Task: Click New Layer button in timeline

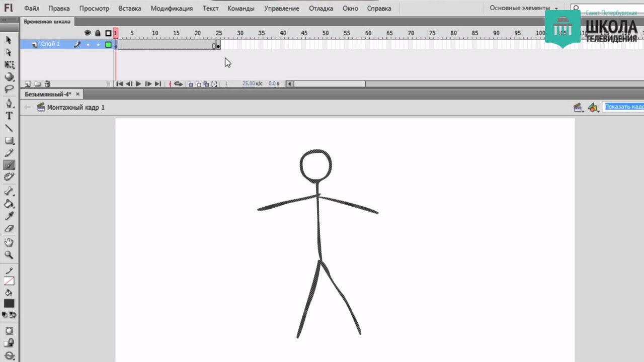Action: click(x=28, y=84)
